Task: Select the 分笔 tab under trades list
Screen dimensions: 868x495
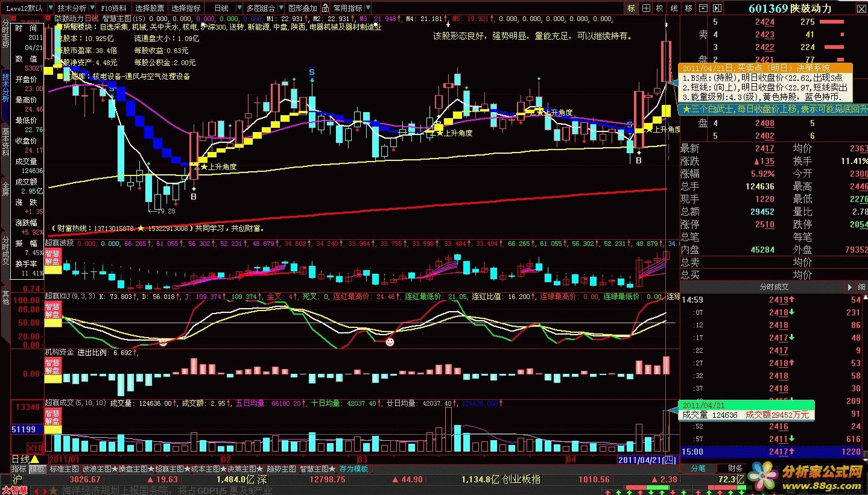Action: point(699,468)
